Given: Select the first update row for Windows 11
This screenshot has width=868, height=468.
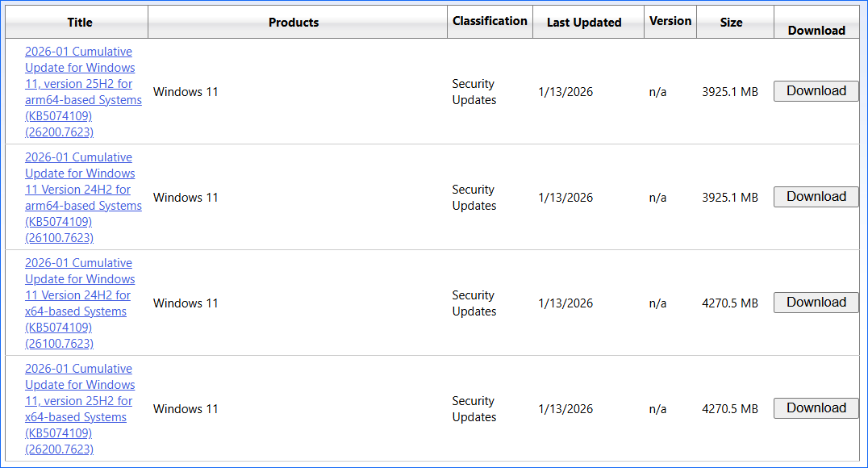Looking at the screenshot, I should [x=186, y=91].
